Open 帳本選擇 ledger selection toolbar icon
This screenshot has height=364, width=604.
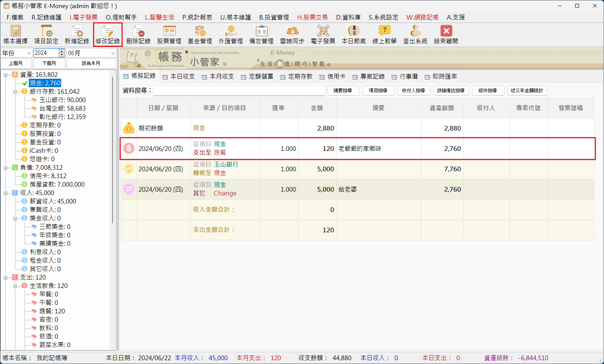coord(15,35)
